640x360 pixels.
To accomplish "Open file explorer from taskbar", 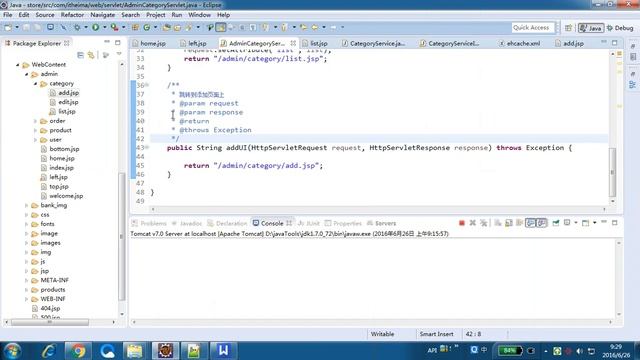I will point(135,351).
